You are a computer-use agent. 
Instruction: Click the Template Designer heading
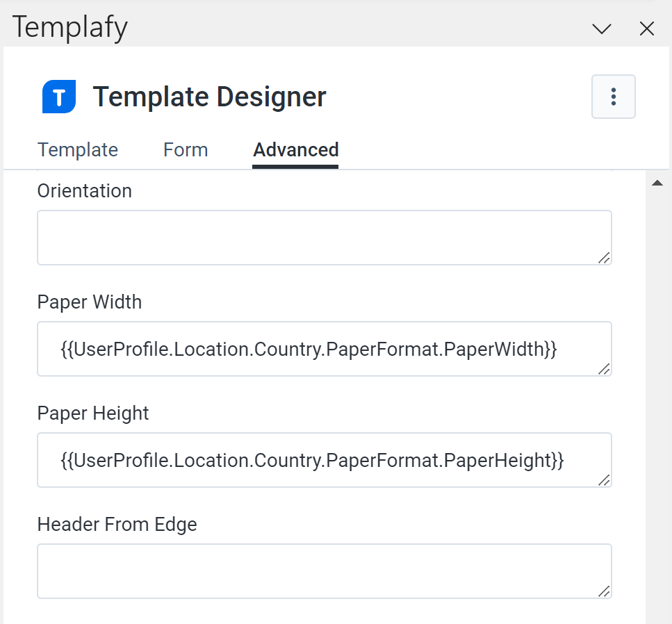coord(209,97)
